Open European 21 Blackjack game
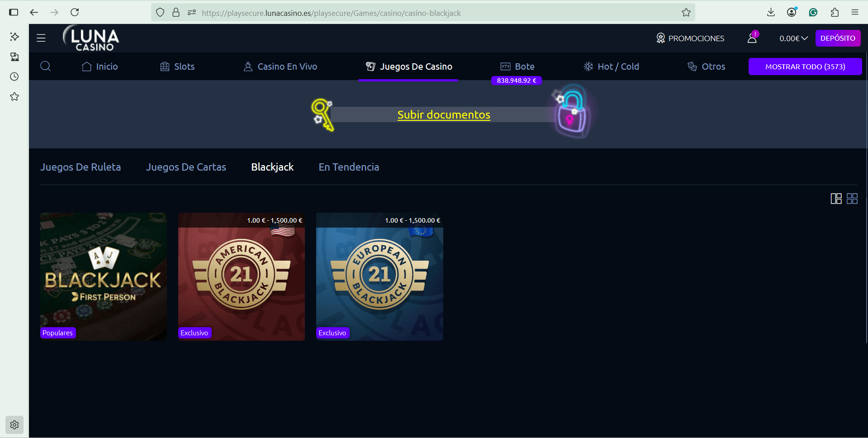 tap(379, 276)
